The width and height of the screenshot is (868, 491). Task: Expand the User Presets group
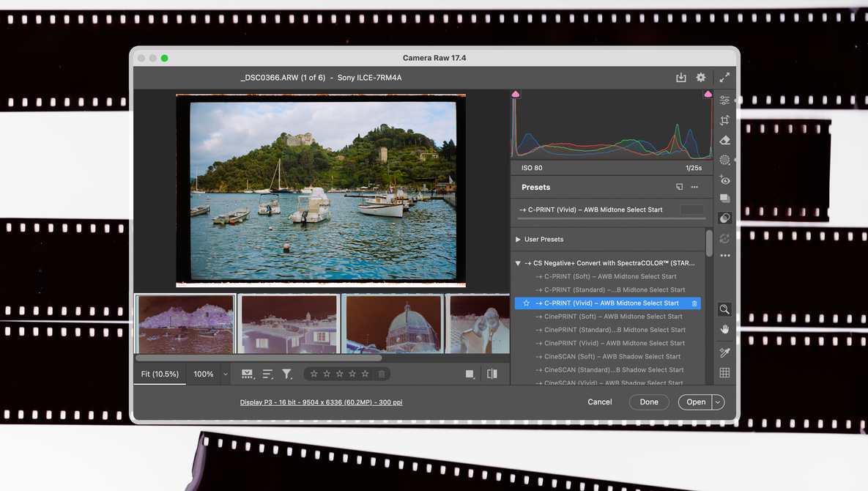519,240
